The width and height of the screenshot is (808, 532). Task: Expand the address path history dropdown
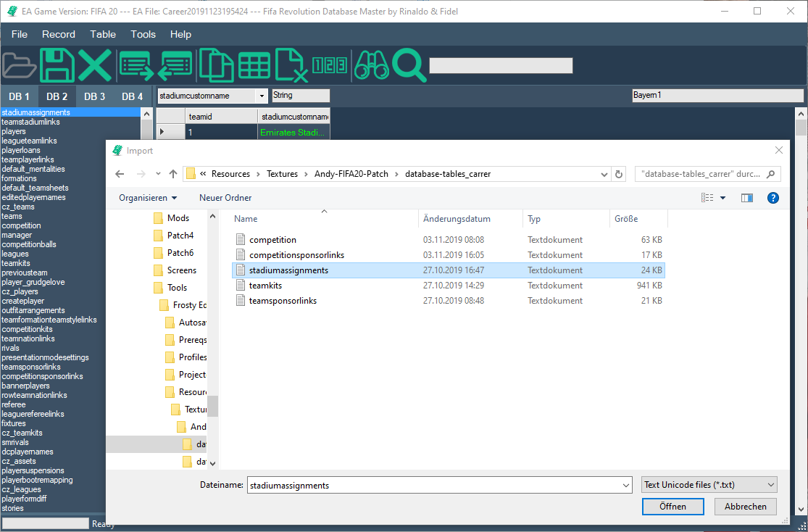(x=604, y=174)
